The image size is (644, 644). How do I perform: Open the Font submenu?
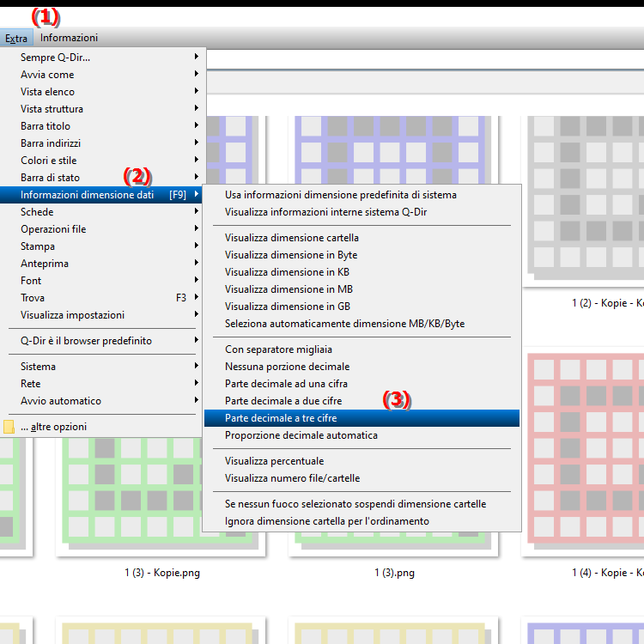point(101,281)
